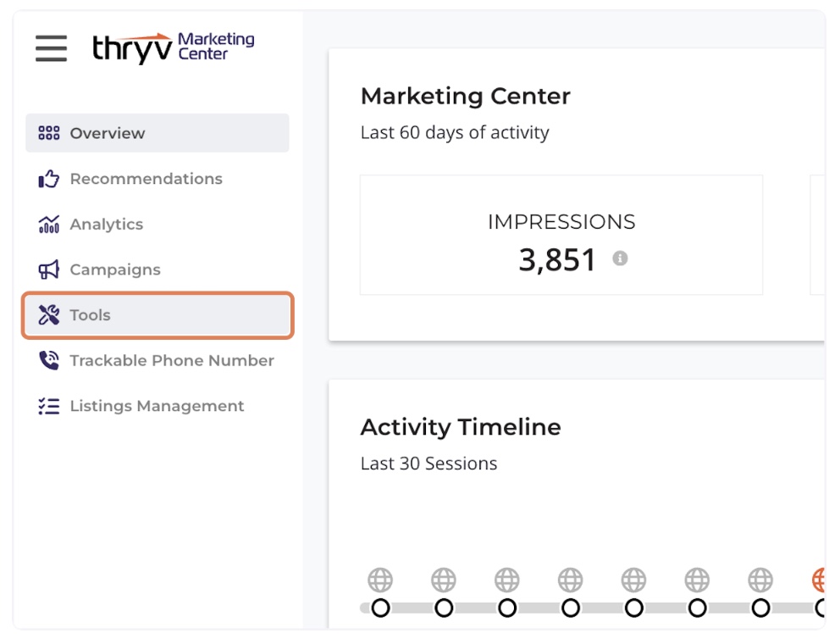
Task: Click the first gray globe on Activity Timeline
Action: coord(381,581)
